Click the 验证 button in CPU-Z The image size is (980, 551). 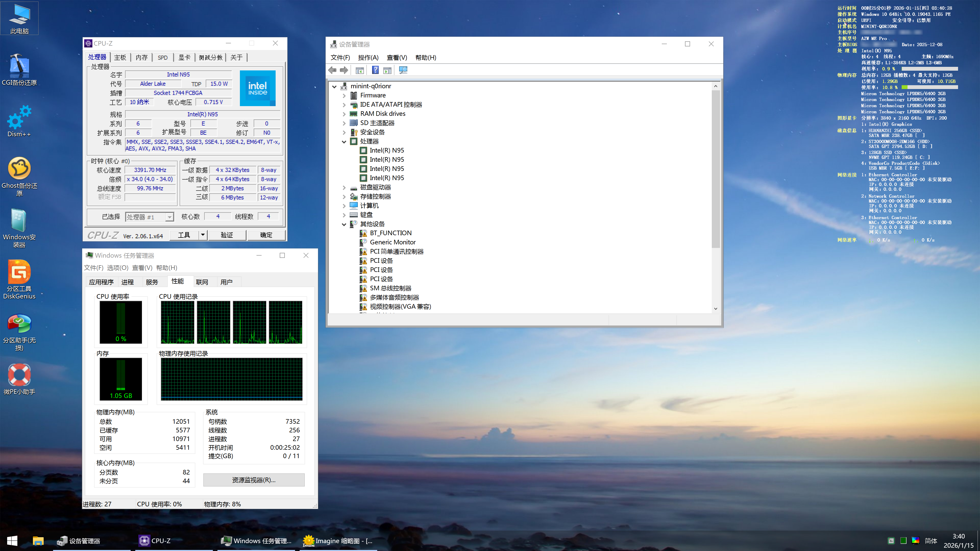pyautogui.click(x=227, y=235)
